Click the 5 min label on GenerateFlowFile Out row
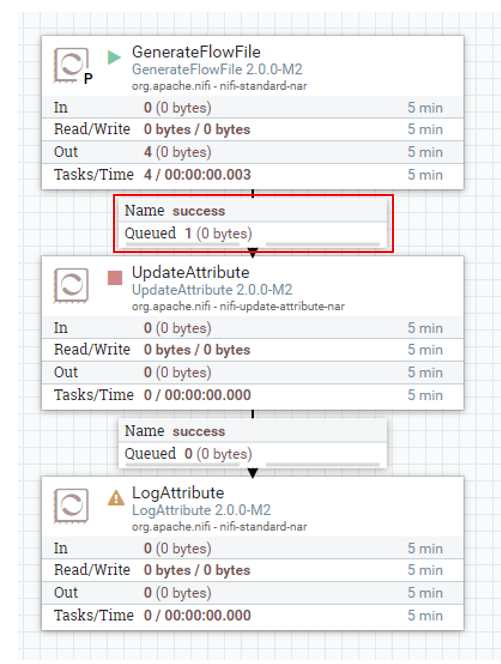501x664 pixels. point(425,152)
